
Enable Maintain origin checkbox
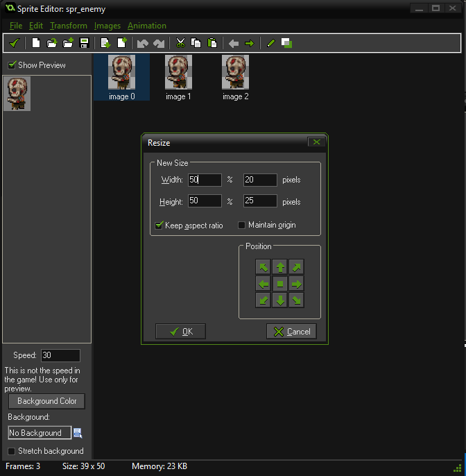pos(241,225)
